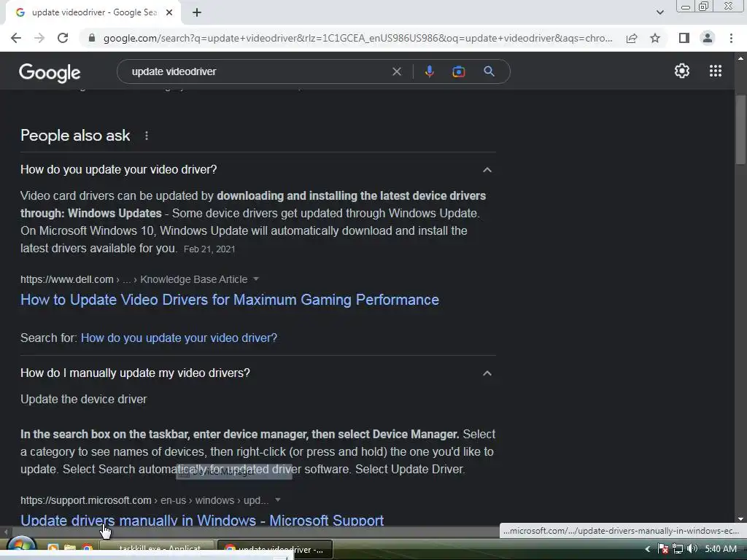
Task: View site info via the lock icon
Action: tap(91, 38)
